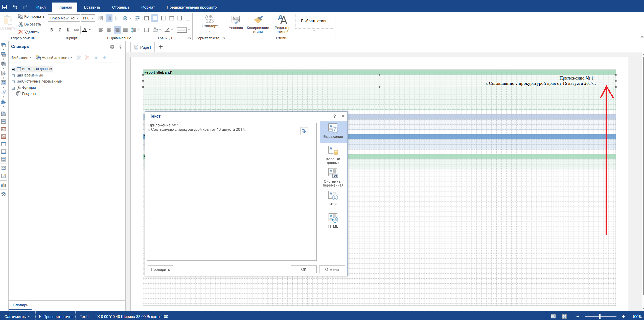Activate the Копирование стиля style brush
This screenshot has height=320, width=644.
coord(258,24)
